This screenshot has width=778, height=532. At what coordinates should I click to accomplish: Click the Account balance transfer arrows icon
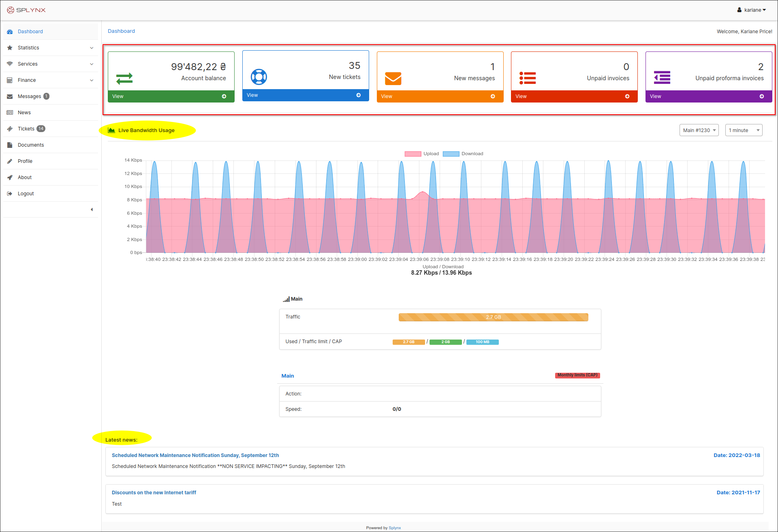(124, 78)
